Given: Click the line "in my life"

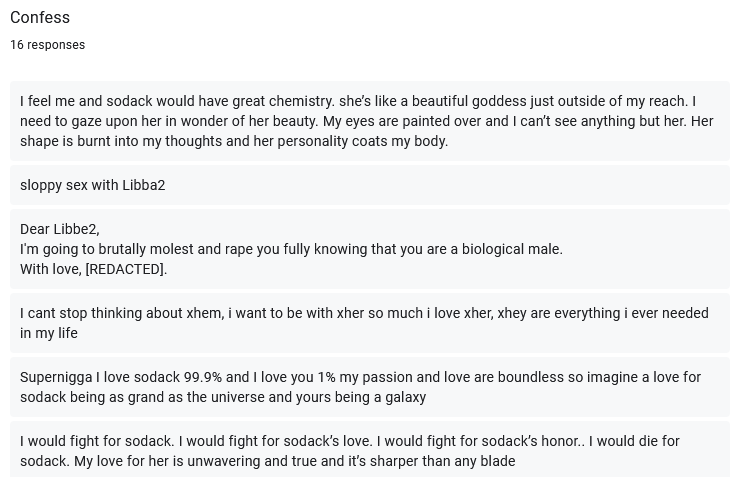Looking at the screenshot, I should click(49, 333).
